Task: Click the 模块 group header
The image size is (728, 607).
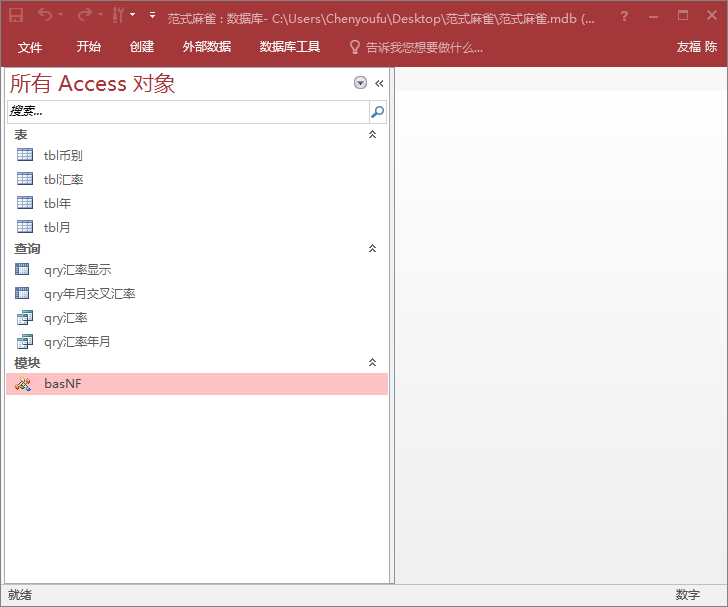Action: (x=27, y=363)
